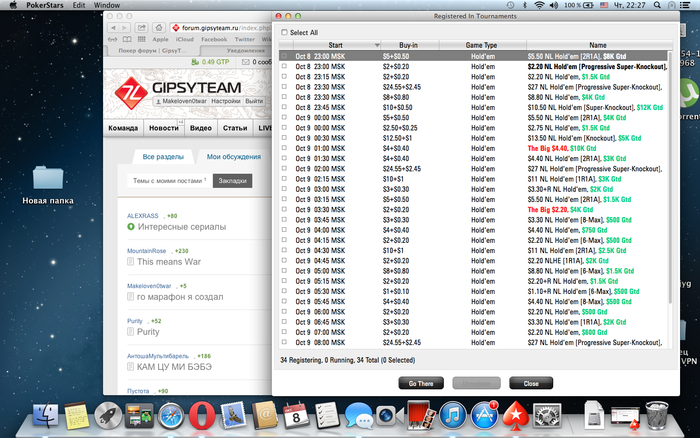
Task: Check the Oct 9 05:30 MSK tournament
Action: pyautogui.click(x=284, y=291)
